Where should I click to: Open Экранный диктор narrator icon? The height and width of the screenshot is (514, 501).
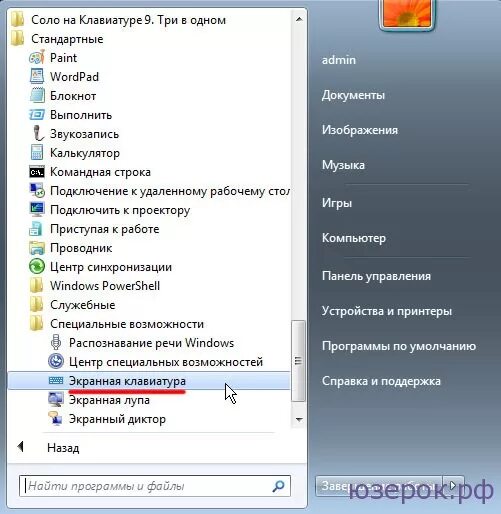(x=55, y=419)
